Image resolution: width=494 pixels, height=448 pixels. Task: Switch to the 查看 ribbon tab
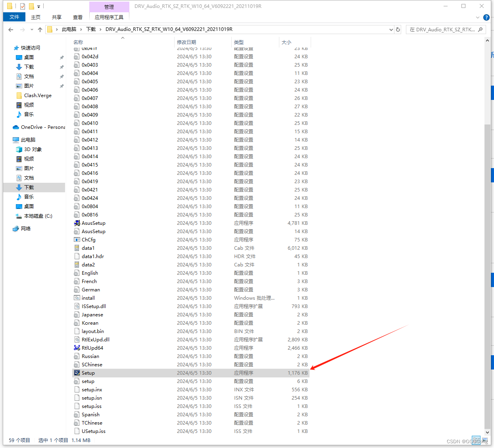78,17
